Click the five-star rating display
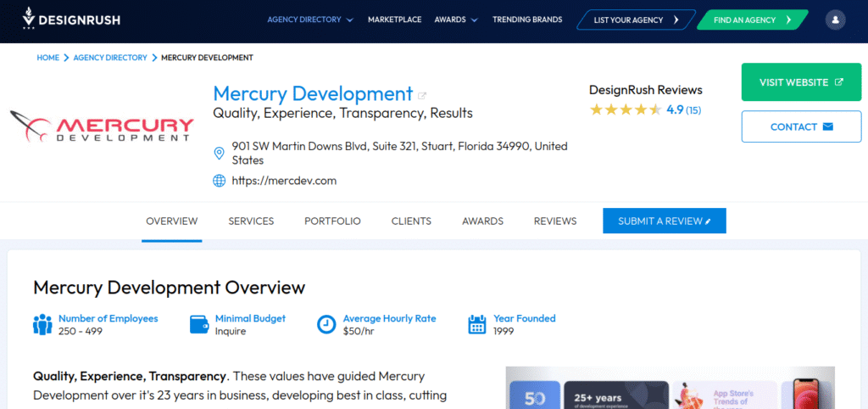The width and height of the screenshot is (868, 409). point(626,110)
